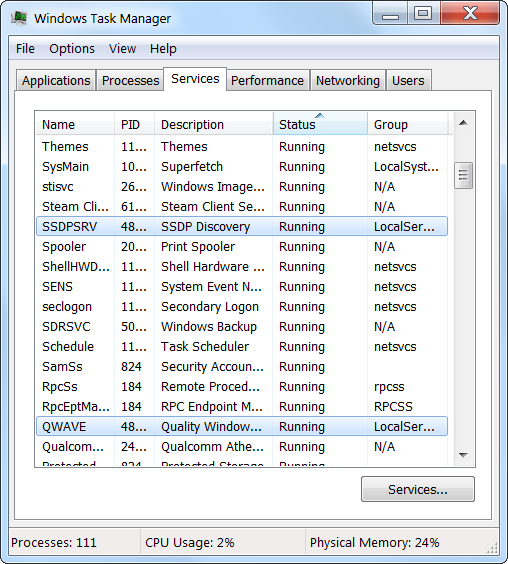Click the Secondary Logon description cell

(210, 306)
